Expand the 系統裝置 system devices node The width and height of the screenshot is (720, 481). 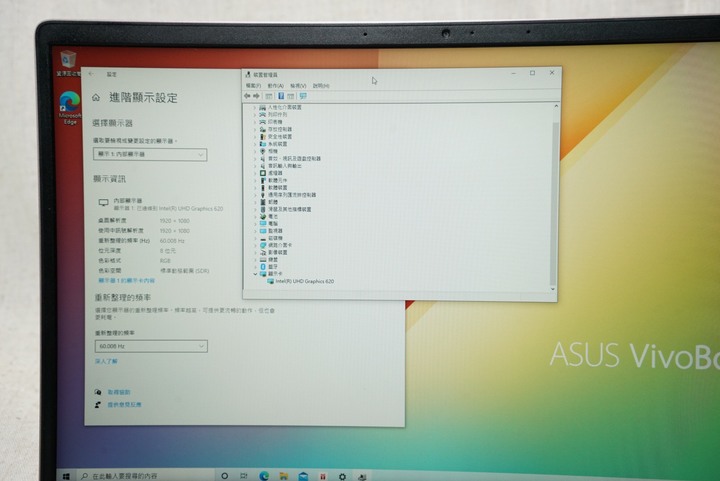tap(255, 144)
